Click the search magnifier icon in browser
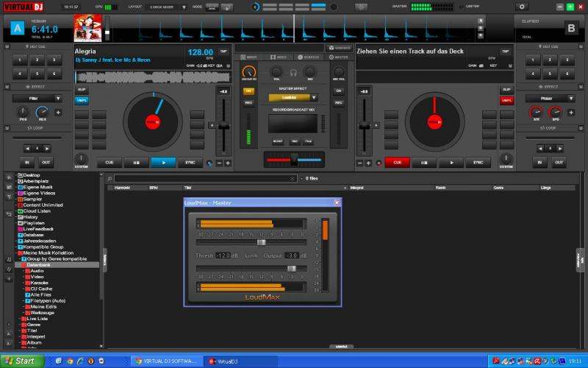588x368 pixels. pyautogui.click(x=110, y=178)
